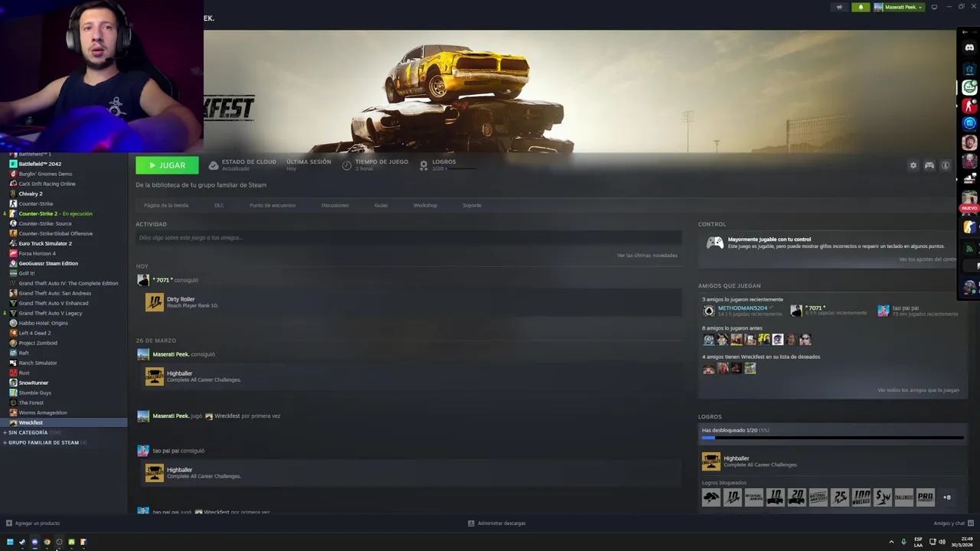This screenshot has height=551, width=980.
Task: Open Maserati Peek account dropdown
Action: click(x=898, y=7)
